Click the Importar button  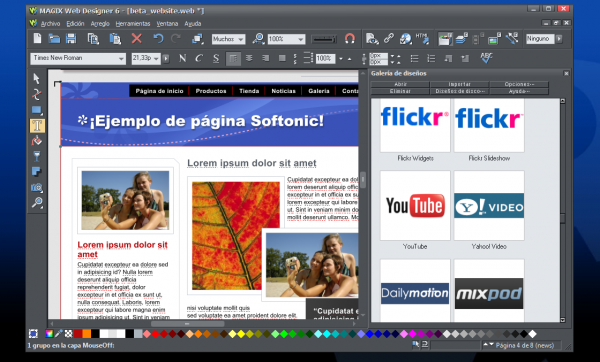point(460,84)
